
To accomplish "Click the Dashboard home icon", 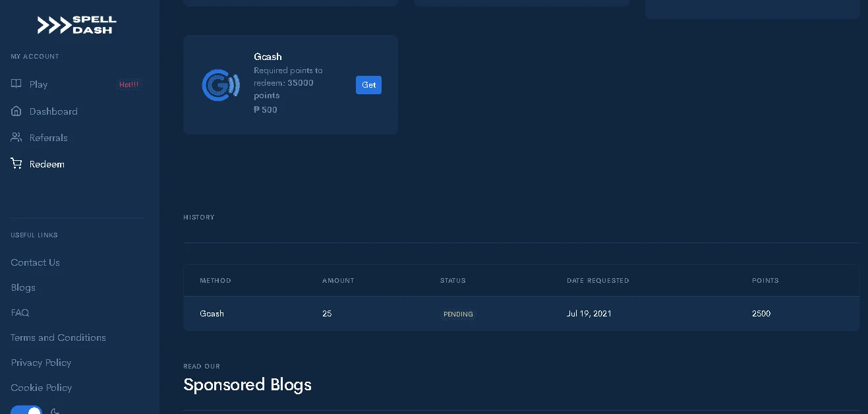I will [x=16, y=111].
